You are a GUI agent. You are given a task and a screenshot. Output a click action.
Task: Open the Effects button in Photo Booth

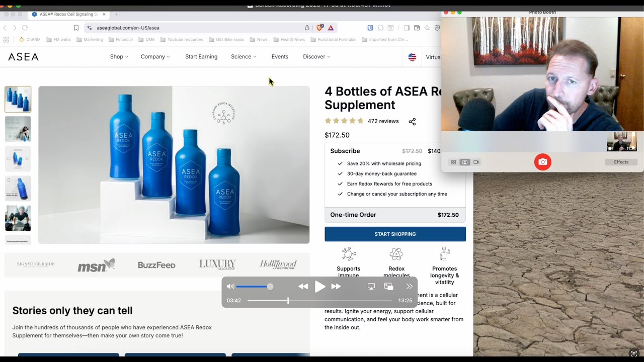coord(621,162)
